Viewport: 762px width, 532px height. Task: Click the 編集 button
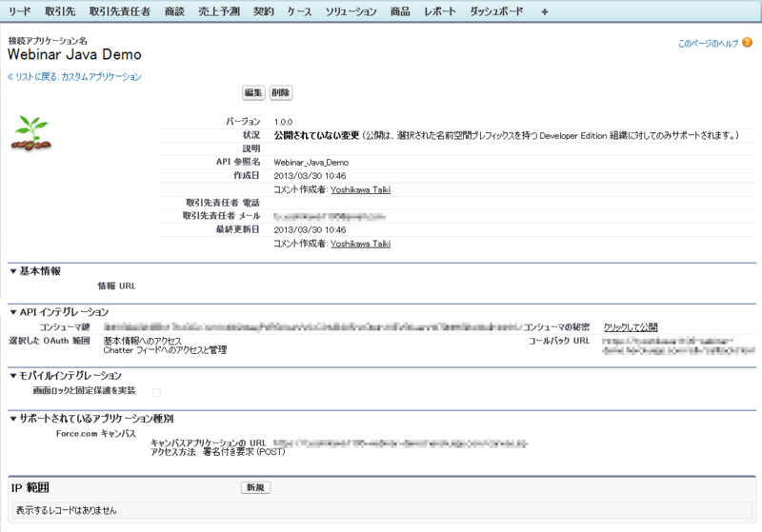pos(253,92)
